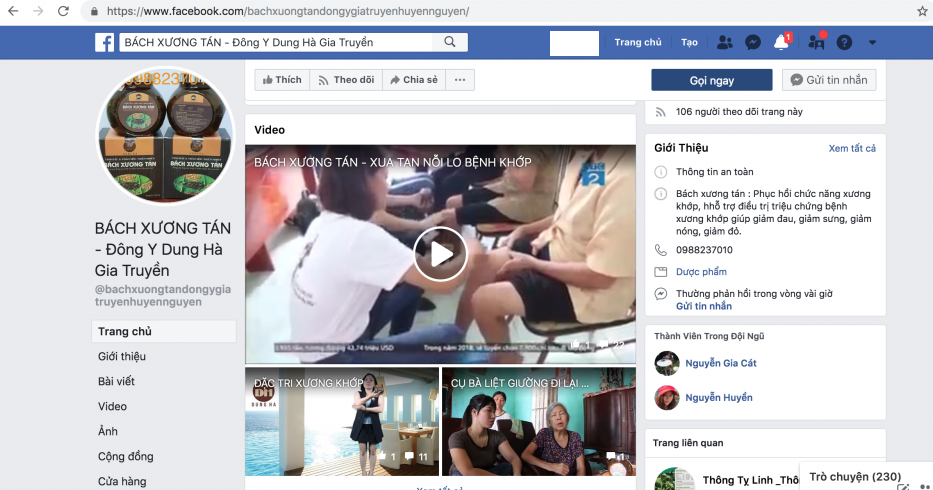Open friend requests icon

[x=725, y=42]
